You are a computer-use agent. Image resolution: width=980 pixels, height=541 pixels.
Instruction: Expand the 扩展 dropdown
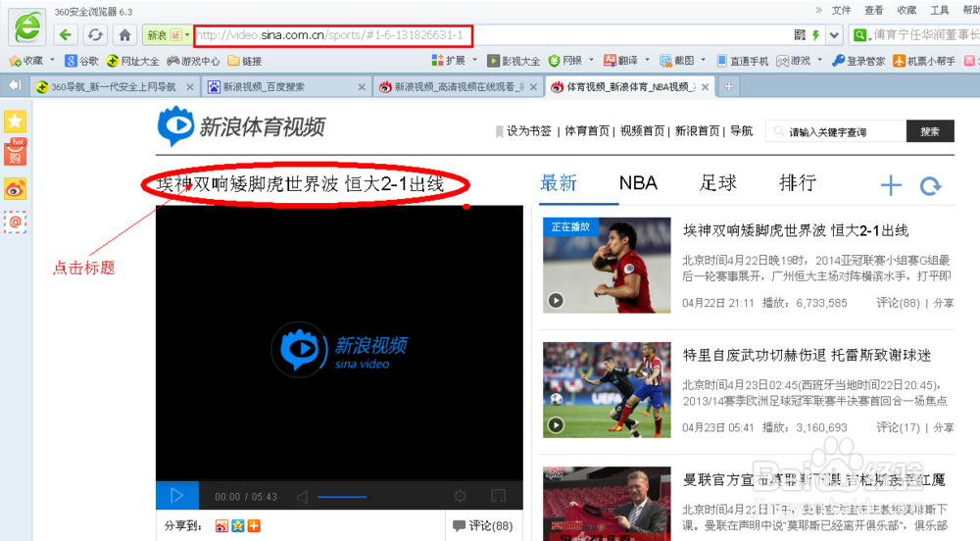(x=474, y=60)
